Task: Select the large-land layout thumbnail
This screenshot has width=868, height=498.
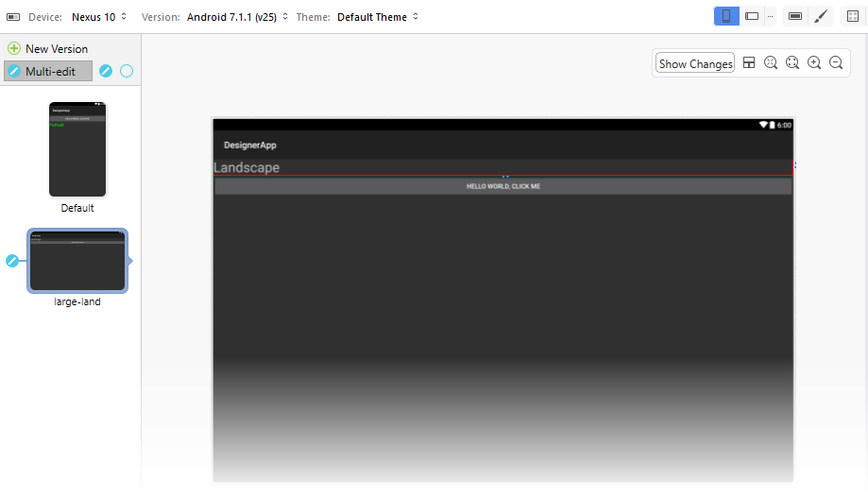Action: coord(77,261)
